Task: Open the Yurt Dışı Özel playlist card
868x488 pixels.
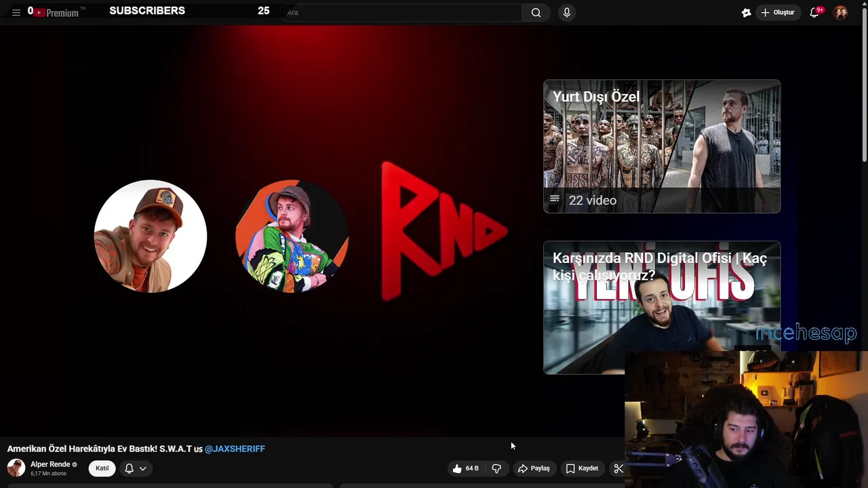Action: click(x=662, y=146)
